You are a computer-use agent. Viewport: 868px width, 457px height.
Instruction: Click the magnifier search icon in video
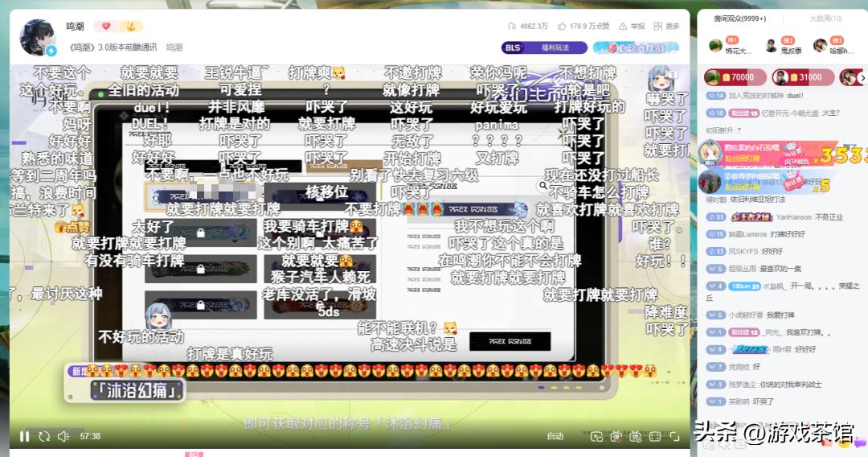(543, 186)
